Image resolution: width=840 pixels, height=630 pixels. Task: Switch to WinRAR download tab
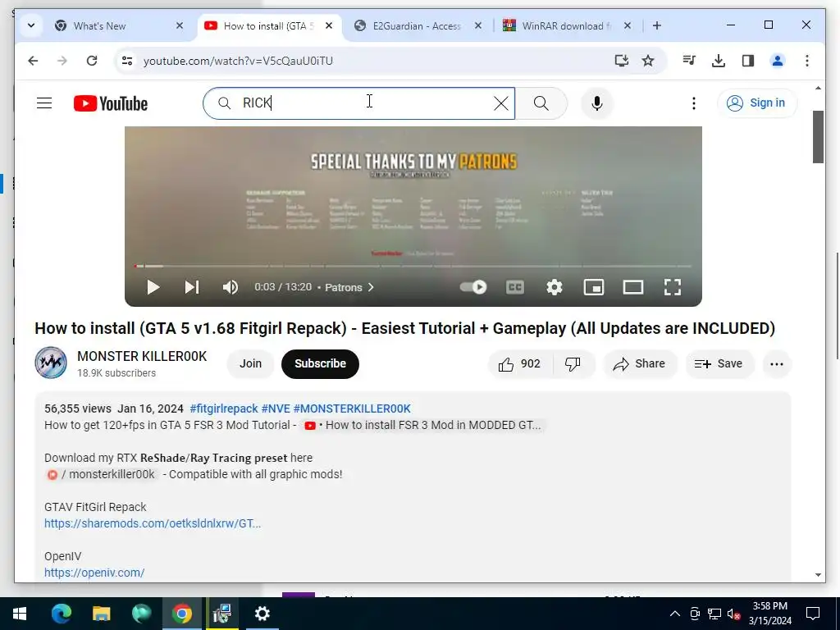(566, 25)
